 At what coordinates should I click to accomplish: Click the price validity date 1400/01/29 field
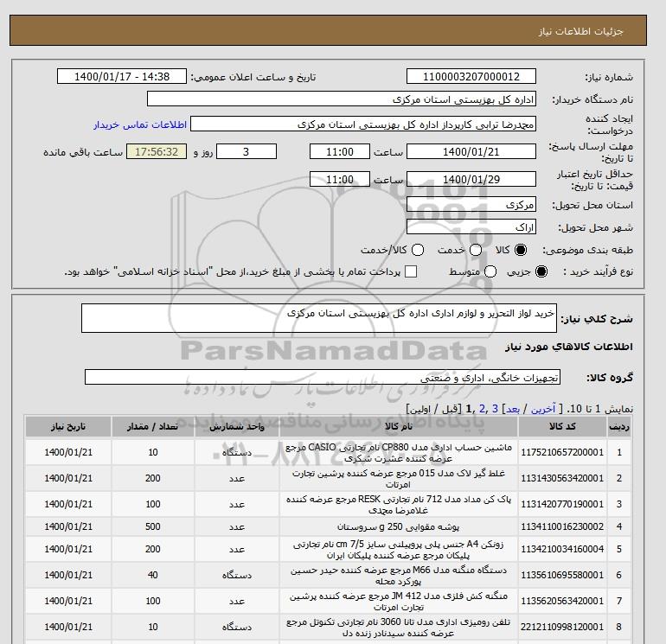pos(471,179)
